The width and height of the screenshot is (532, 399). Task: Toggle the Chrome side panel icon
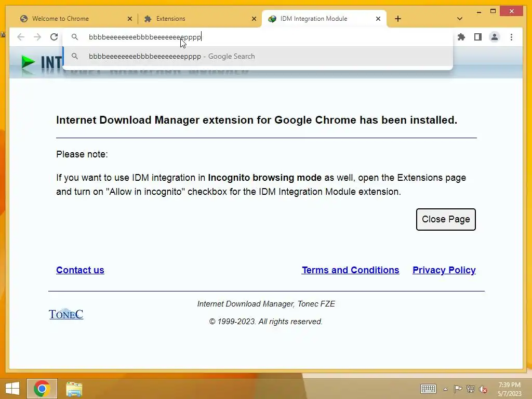point(478,37)
